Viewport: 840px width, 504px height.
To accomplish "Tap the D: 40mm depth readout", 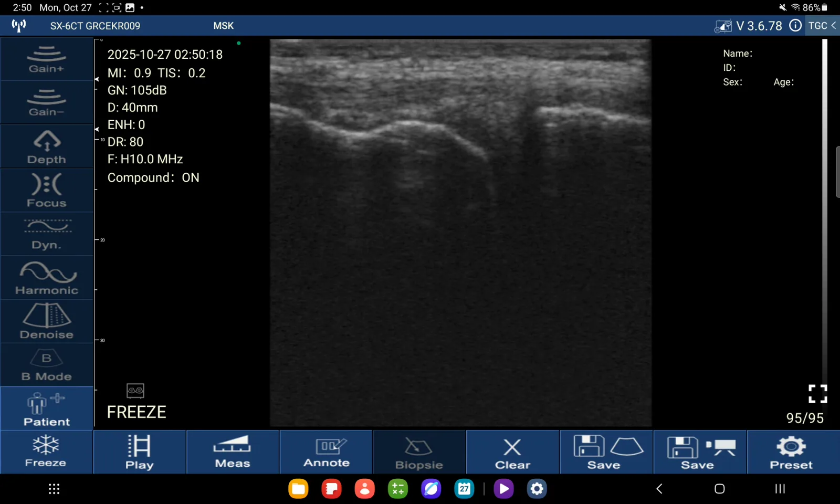I will tap(132, 108).
